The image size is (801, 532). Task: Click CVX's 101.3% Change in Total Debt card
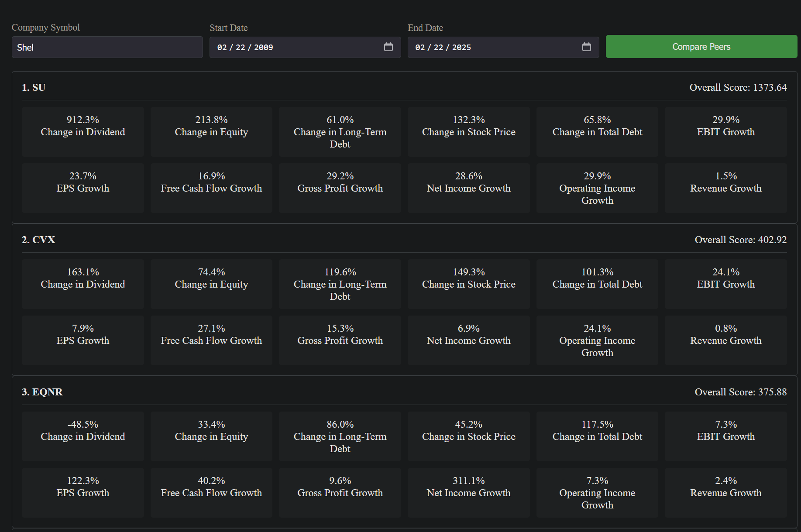597,284
